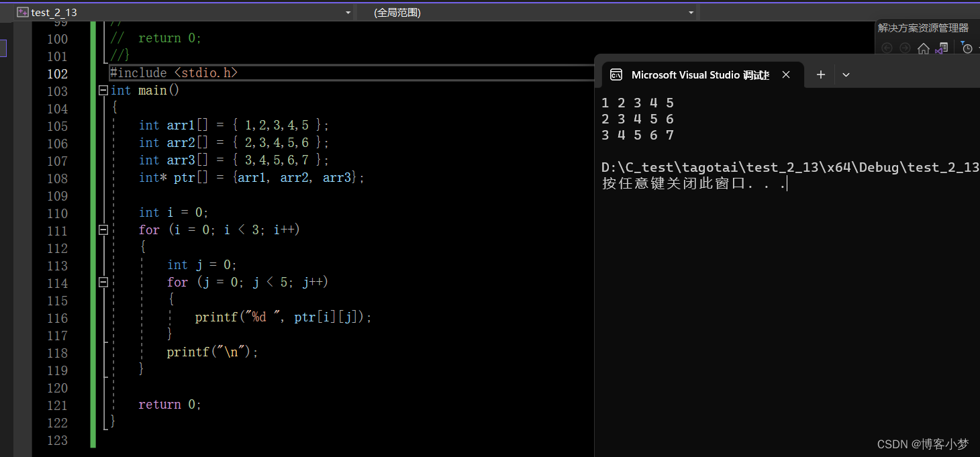Collapse the inner for loop at line 114
The image size is (980, 457).
[103, 282]
